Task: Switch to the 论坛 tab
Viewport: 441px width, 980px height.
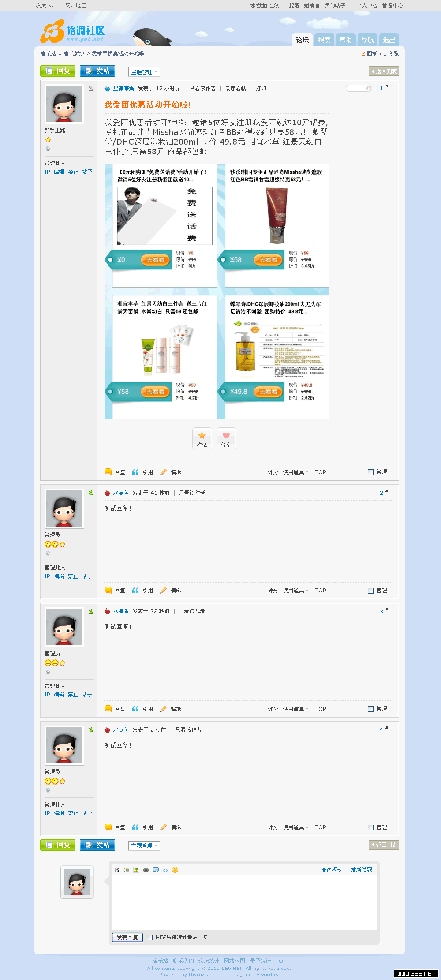Action: tap(302, 40)
